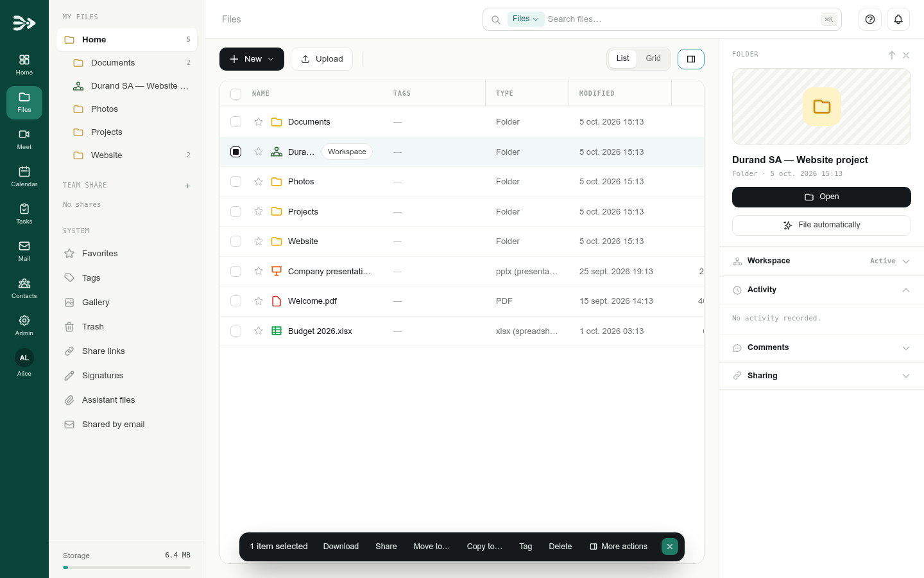Check the Budget 2026.xlsx row checkbox
The image size is (924, 578).
[x=236, y=331]
